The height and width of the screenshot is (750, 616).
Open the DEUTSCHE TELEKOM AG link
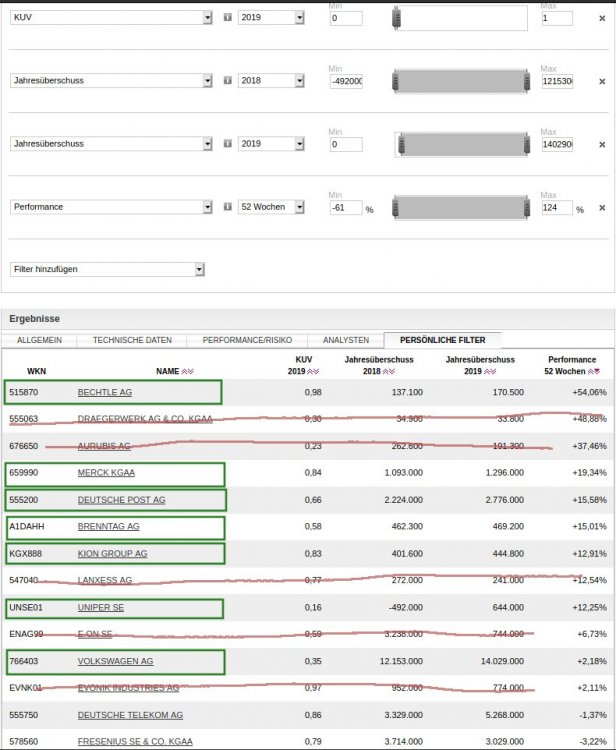(x=130, y=715)
